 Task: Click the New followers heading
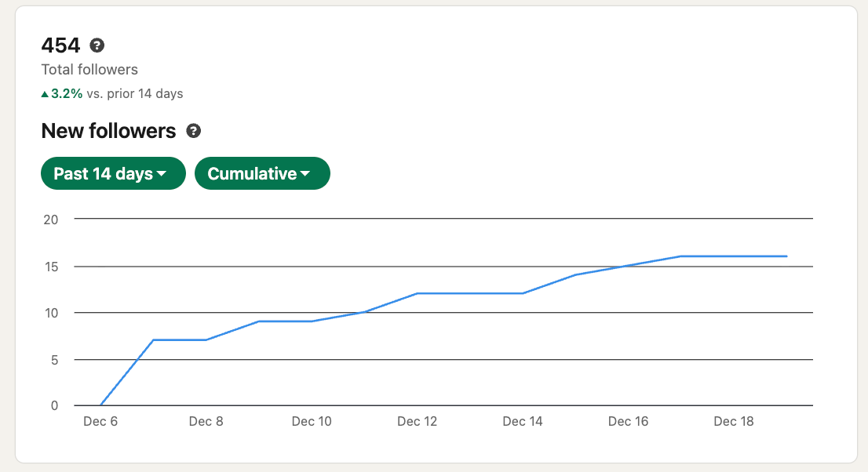pos(108,131)
